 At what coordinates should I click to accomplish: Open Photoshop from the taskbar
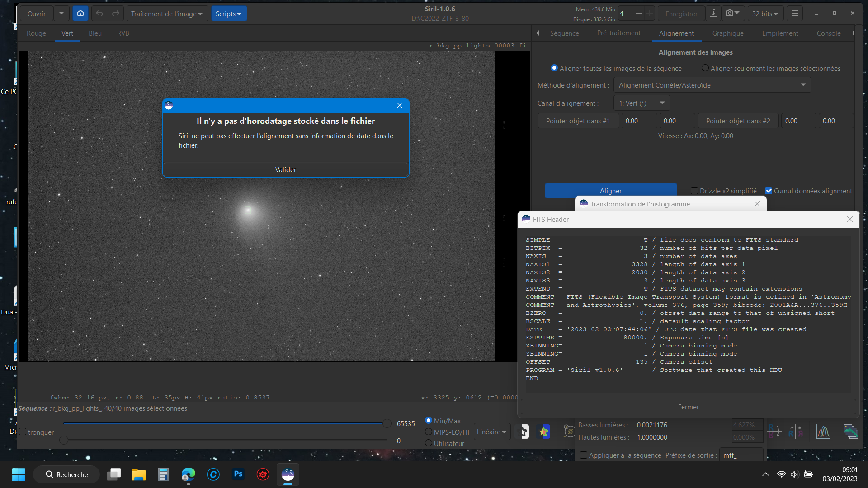click(238, 474)
